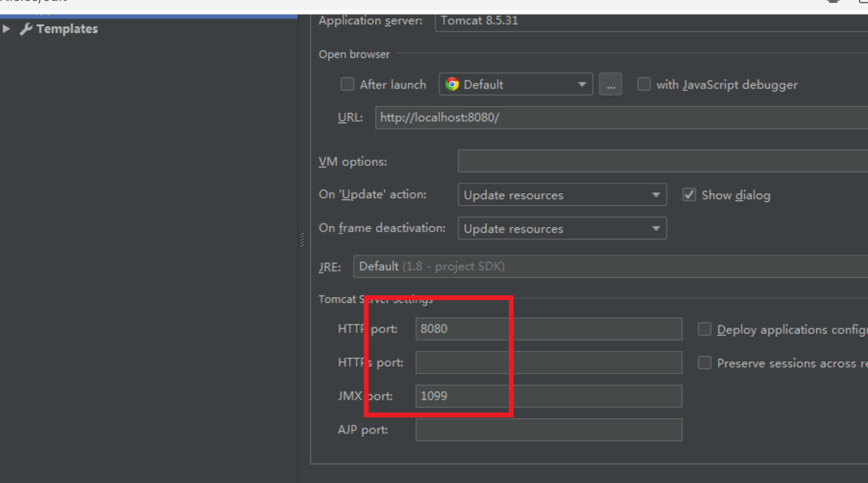Viewport: 868px width, 483px height.
Task: Click the JRE Default field
Action: (611, 267)
